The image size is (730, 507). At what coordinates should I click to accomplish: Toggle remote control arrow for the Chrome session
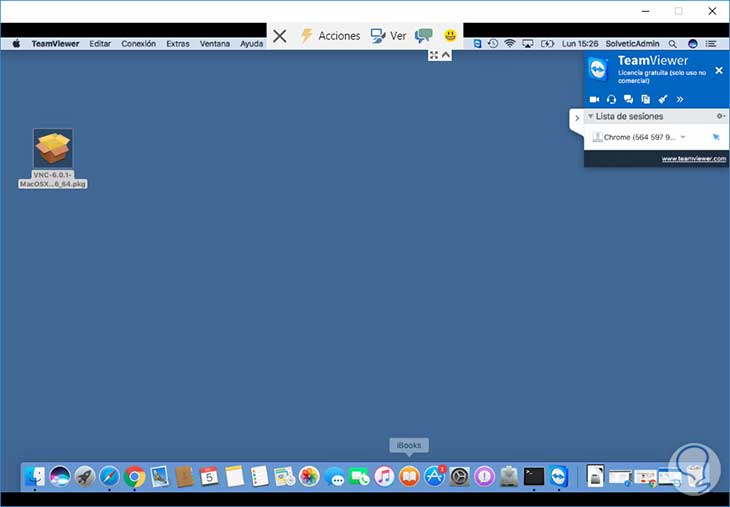tap(716, 137)
